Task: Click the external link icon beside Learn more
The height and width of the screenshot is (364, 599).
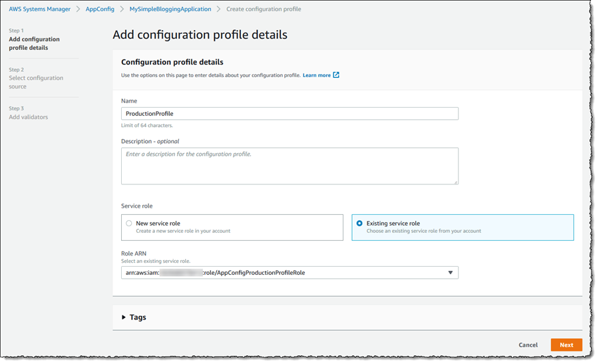Action: [336, 75]
